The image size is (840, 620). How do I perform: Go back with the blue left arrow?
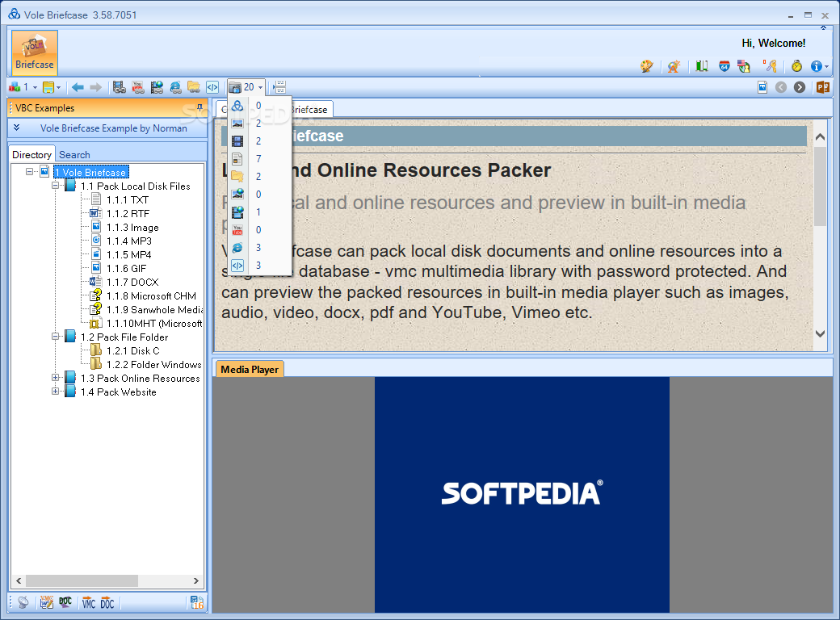point(78,87)
